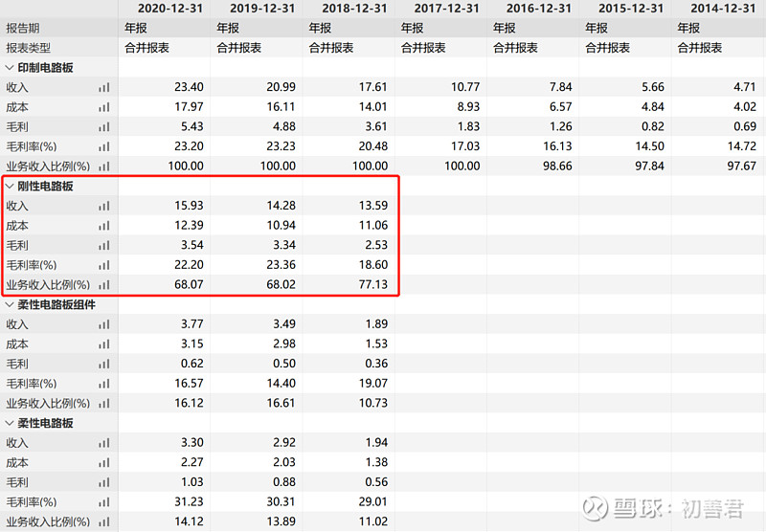The height and width of the screenshot is (532, 766).
Task: Open the chart icon for 柔性电路板组件 毛利率(%) row
Action: click(x=104, y=384)
